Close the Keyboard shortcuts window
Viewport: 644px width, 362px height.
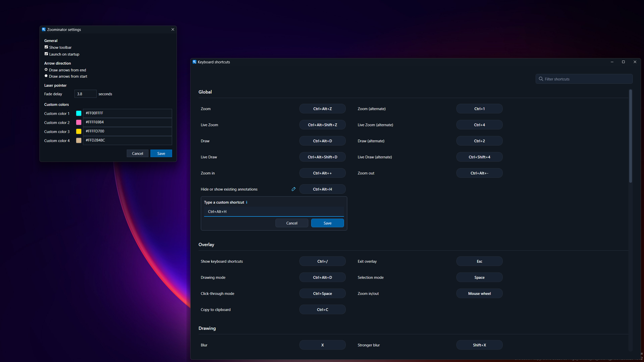pos(635,62)
